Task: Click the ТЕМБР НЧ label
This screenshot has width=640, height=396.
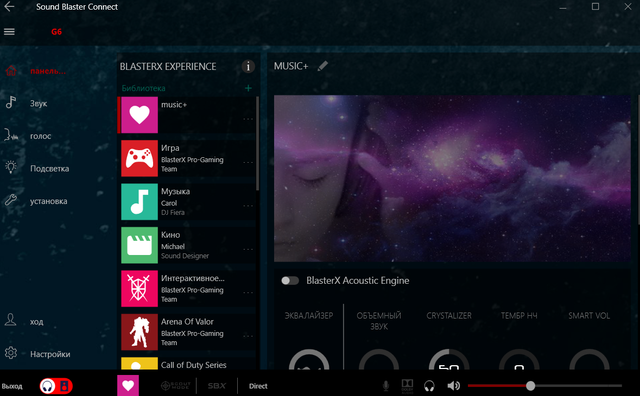Action: [519, 316]
